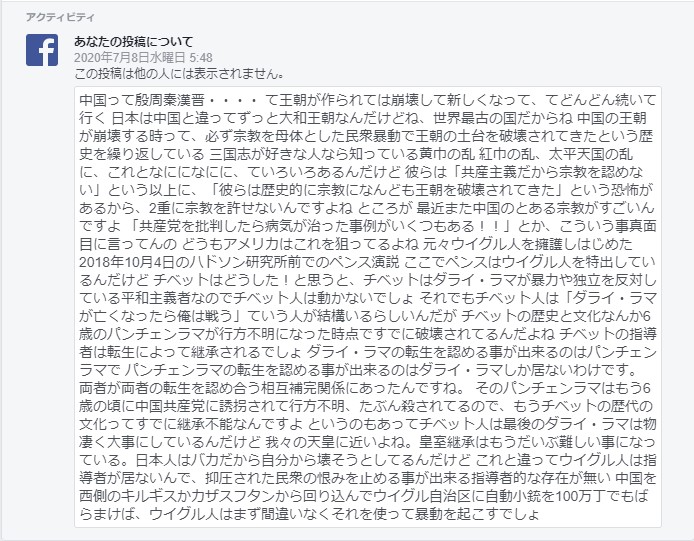Click the 2020年7月8日水曜日 5:48 timestamp
This screenshot has width=694, height=541.
[x=143, y=58]
